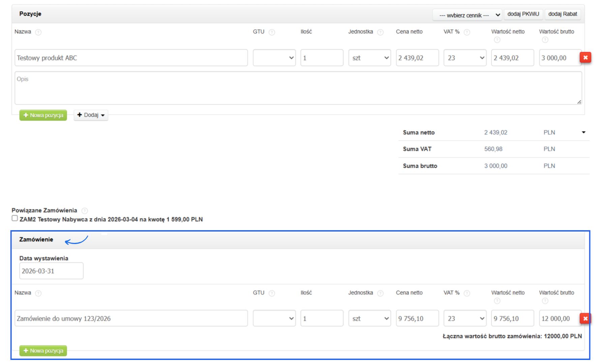Click the Opis description text area
The height and width of the screenshot is (364, 598).
click(x=298, y=88)
